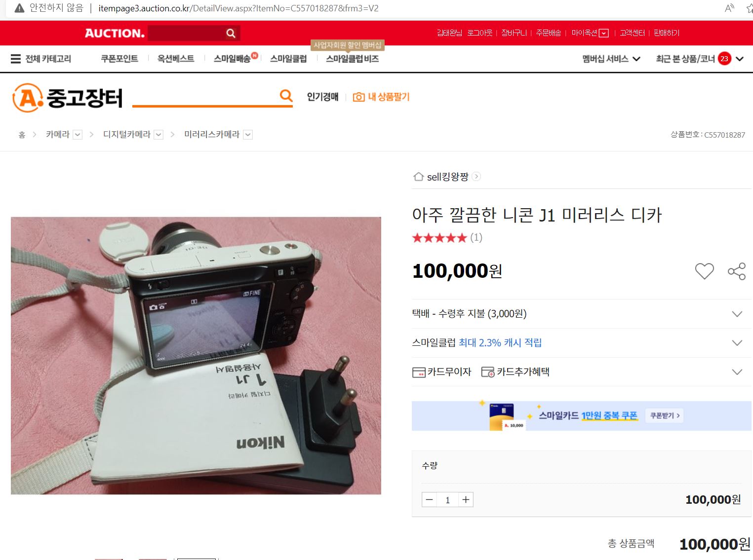
Task: Expand the 택배 - 수령후 지불 shipping row
Action: click(x=581, y=314)
